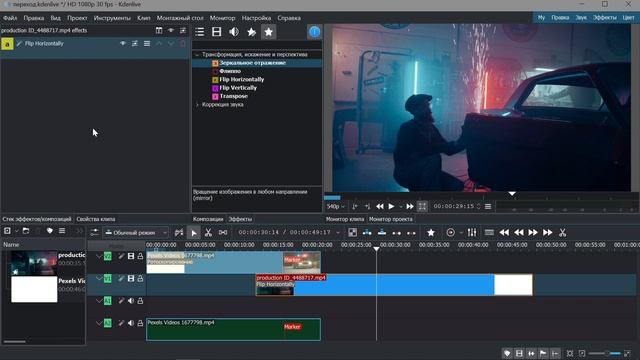Open the Обычный режим edit mode dropdown
The width and height of the screenshot is (640, 360).
coord(136,233)
